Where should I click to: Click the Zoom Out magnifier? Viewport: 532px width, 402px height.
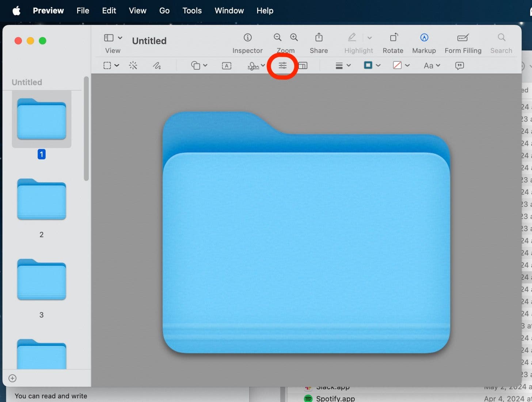pos(278,37)
